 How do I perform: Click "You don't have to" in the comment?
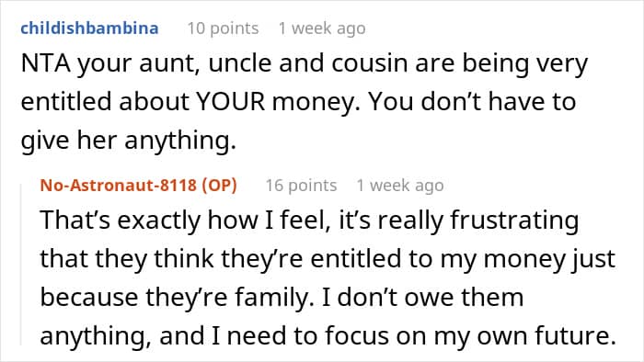pos(472,102)
